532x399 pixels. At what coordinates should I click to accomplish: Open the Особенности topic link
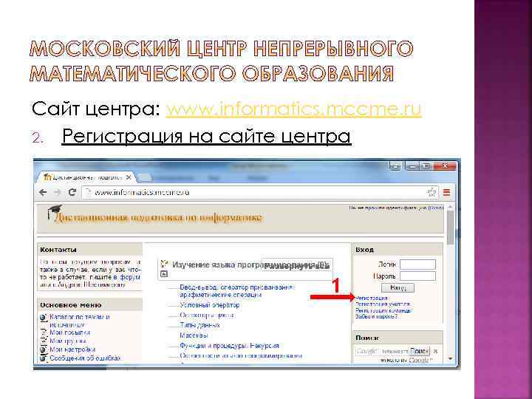tap(241, 356)
